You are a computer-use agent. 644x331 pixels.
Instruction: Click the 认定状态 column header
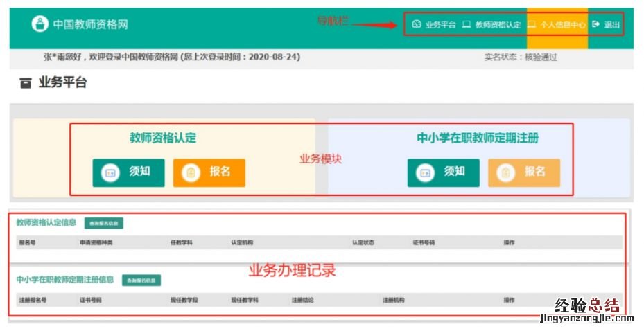tap(363, 242)
